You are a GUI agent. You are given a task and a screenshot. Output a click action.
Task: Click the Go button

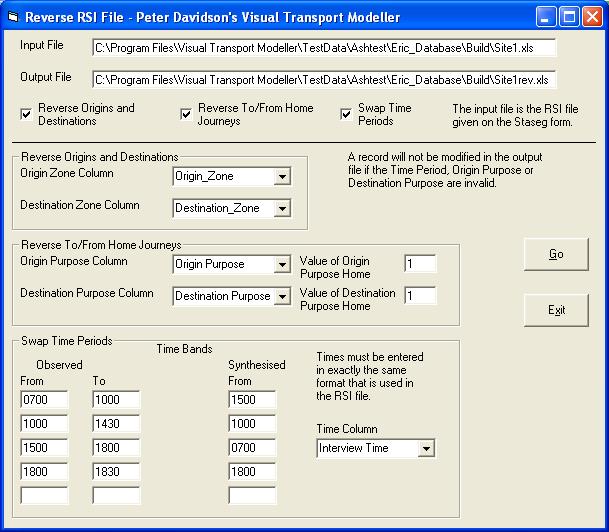[556, 254]
